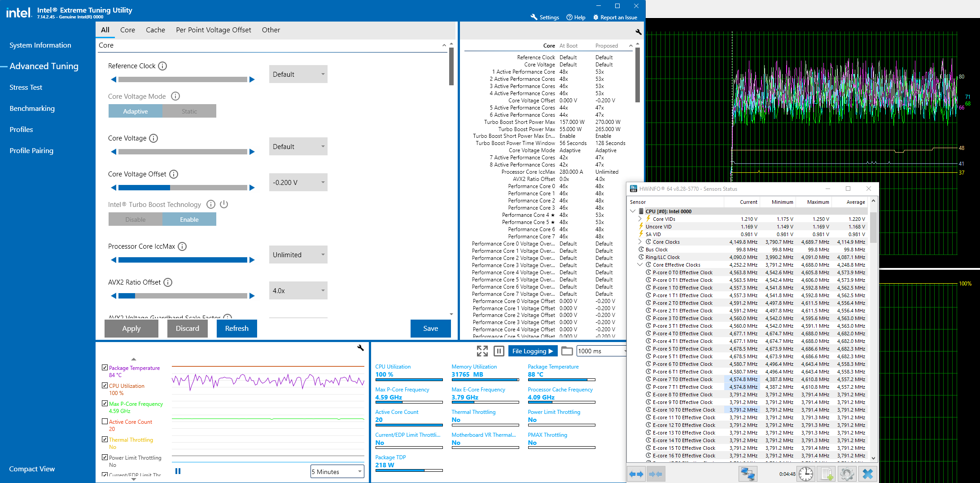Check Active Core Count in legend
Screen dimensions: 980x483
click(105, 422)
